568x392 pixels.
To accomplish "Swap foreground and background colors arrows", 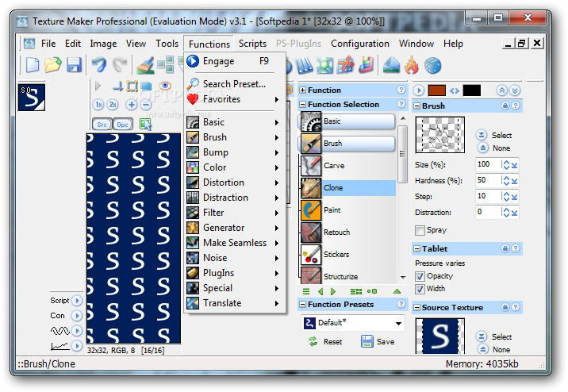I will click(x=455, y=90).
